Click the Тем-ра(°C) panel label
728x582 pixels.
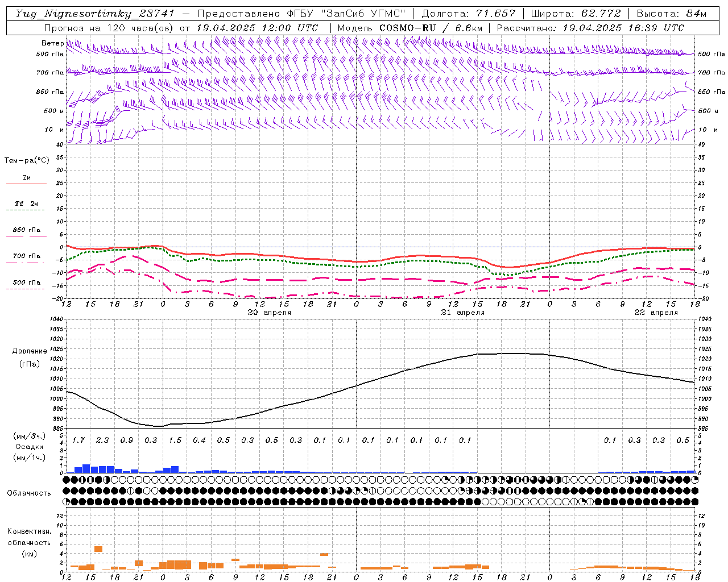(x=27, y=161)
